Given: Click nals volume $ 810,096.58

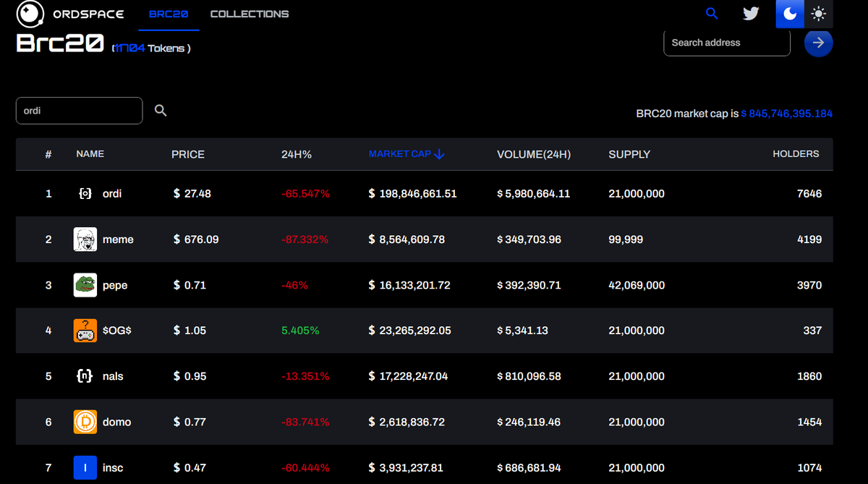Looking at the screenshot, I should click(529, 376).
